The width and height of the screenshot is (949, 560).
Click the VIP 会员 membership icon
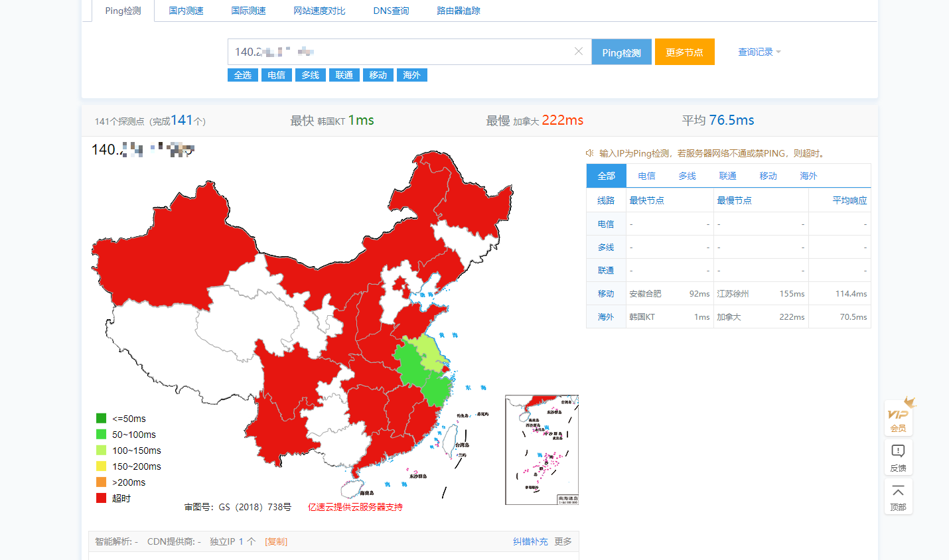pos(898,417)
